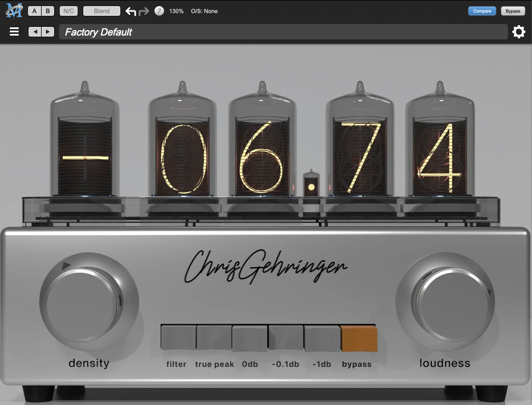The image size is (532, 405).
Task: Redo using the redo arrow icon
Action: 144,10
